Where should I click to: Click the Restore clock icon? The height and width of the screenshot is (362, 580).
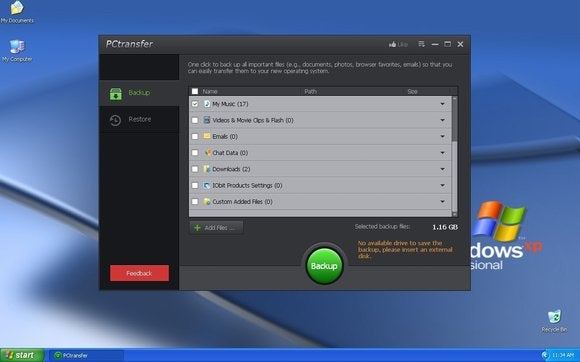pos(115,120)
